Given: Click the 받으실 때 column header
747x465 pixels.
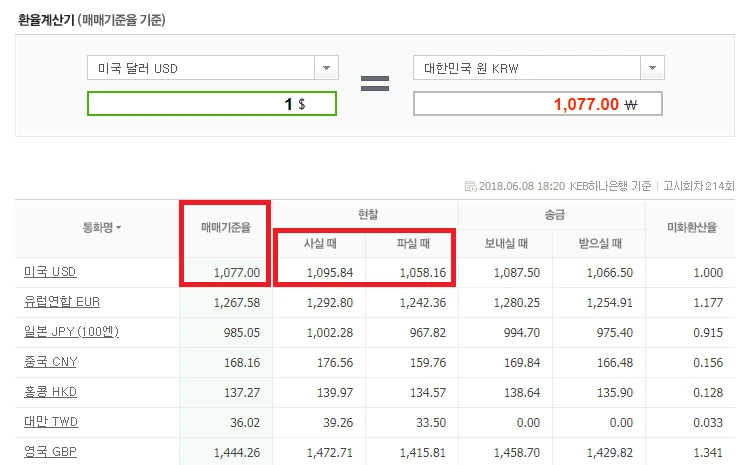Looking at the screenshot, I should coord(600,244).
